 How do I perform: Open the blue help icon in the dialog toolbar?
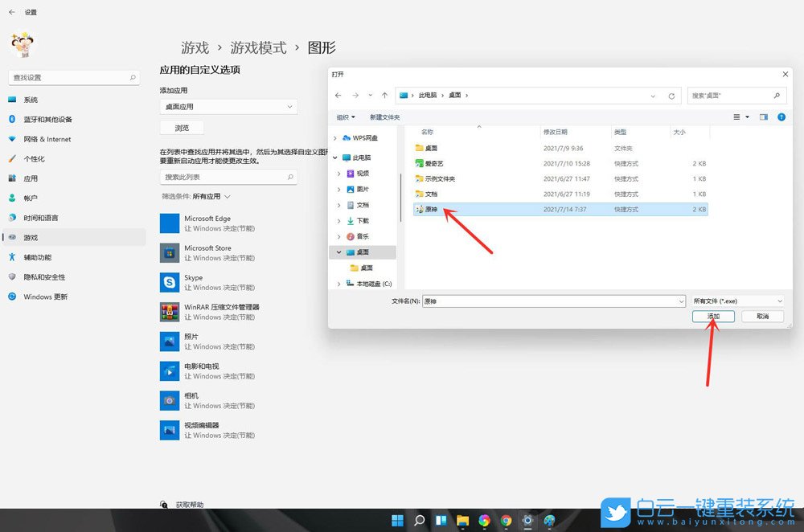click(x=781, y=117)
